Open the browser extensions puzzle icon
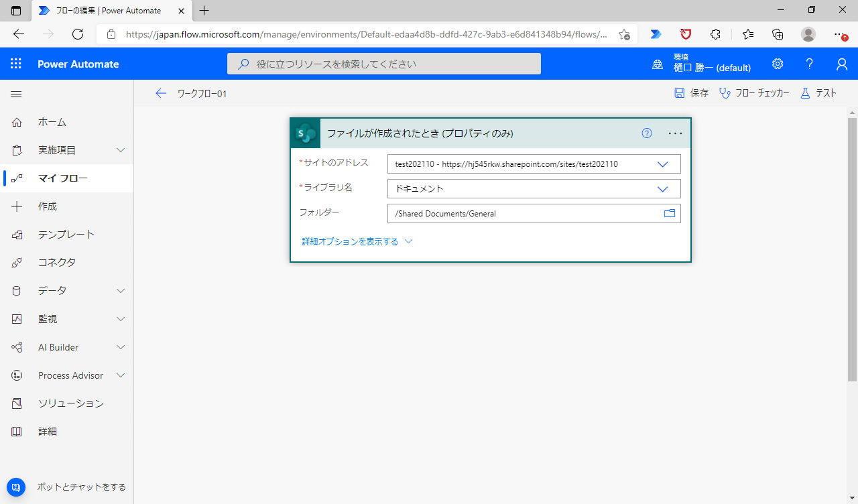The width and height of the screenshot is (858, 504). tap(716, 34)
